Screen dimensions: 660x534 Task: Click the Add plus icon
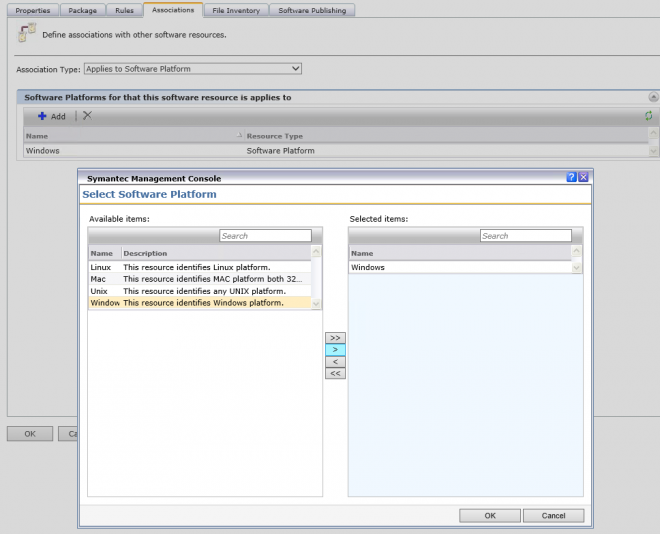(42, 116)
